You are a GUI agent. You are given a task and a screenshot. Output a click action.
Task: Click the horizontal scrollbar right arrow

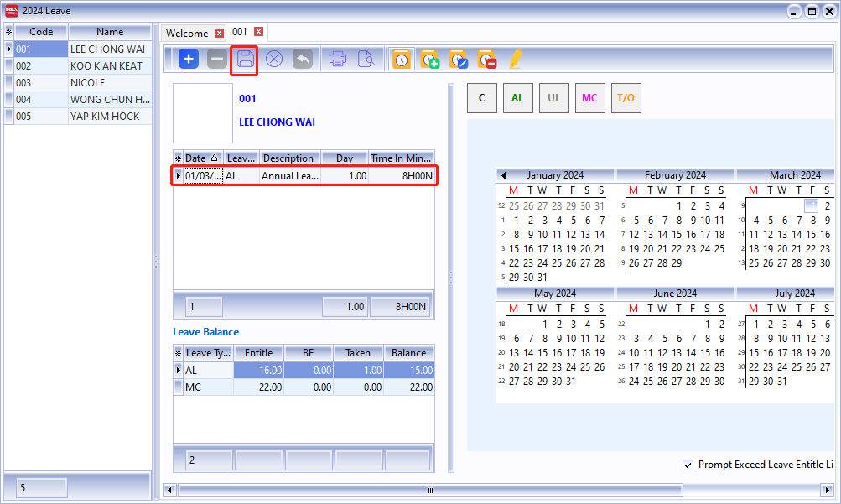click(827, 490)
